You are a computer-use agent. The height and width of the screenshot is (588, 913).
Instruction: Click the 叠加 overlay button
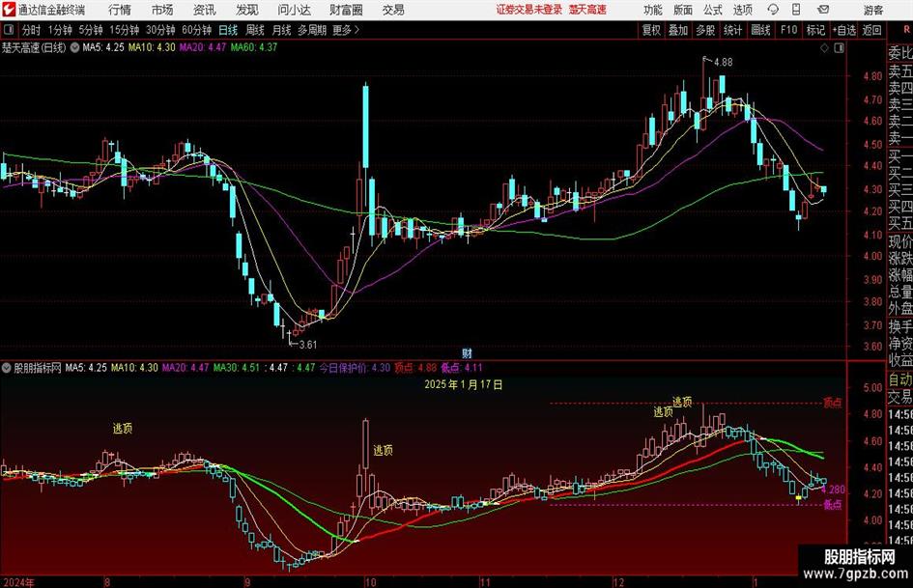(x=678, y=30)
